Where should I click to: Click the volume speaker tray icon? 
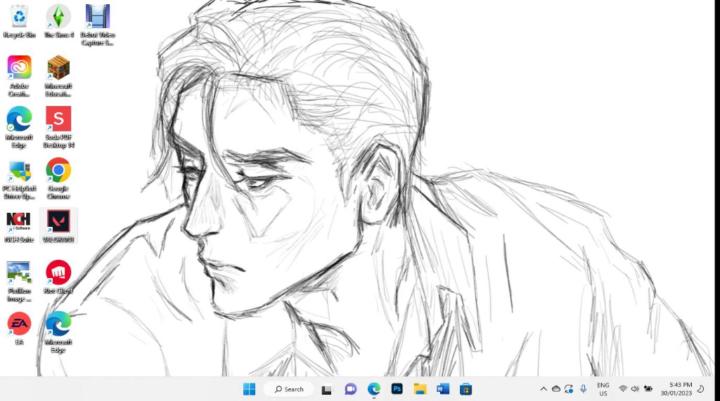(x=635, y=389)
